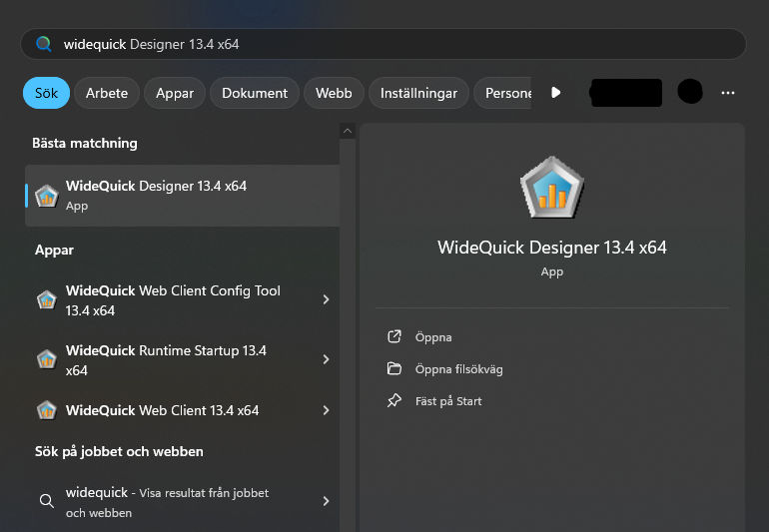The image size is (769, 532).
Task: Click the pin icon for Fäst på Start
Action: (394, 400)
